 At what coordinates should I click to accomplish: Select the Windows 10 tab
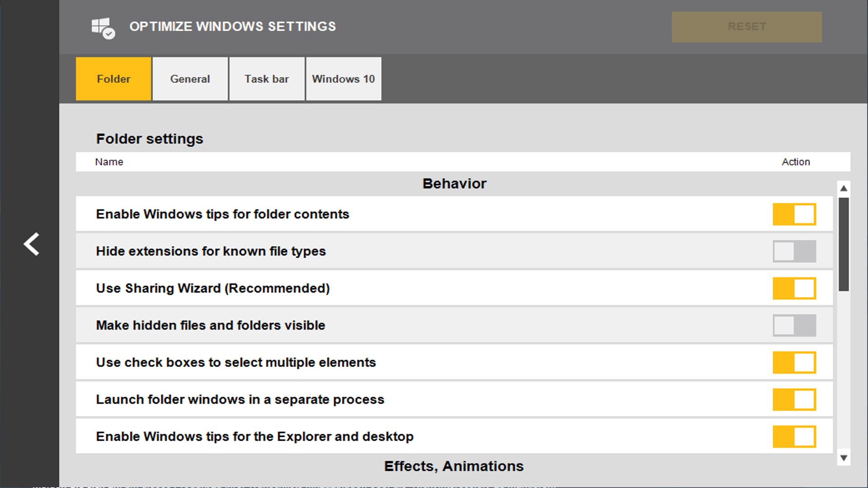344,79
